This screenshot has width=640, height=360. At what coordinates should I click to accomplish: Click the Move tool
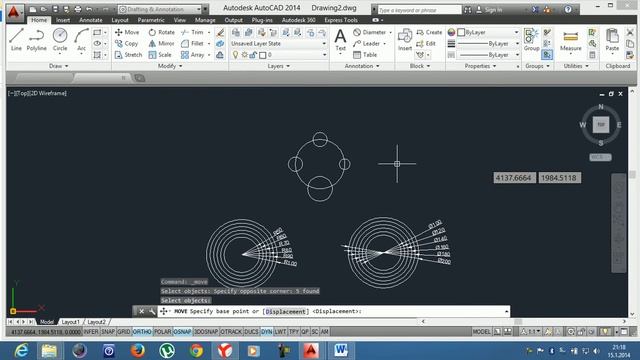[127, 32]
